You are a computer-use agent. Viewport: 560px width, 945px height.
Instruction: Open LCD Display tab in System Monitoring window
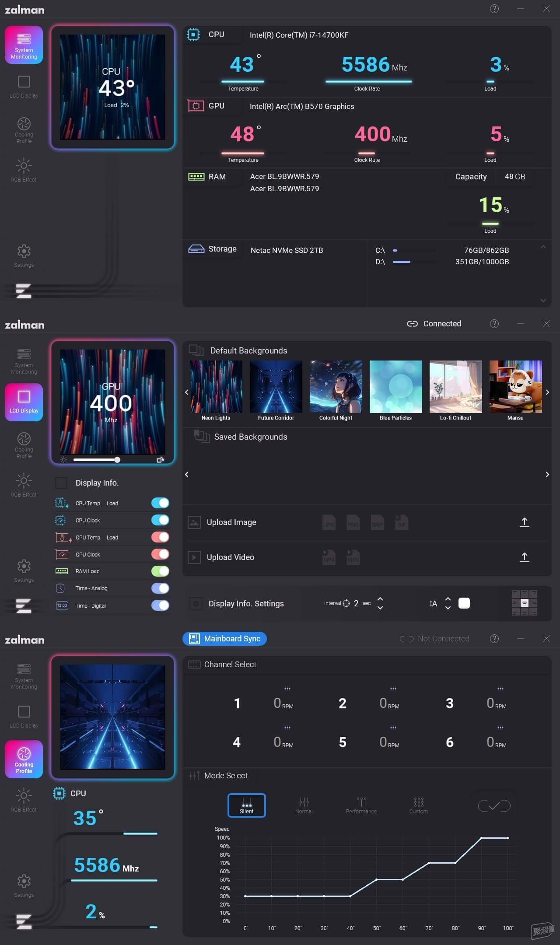coord(24,87)
